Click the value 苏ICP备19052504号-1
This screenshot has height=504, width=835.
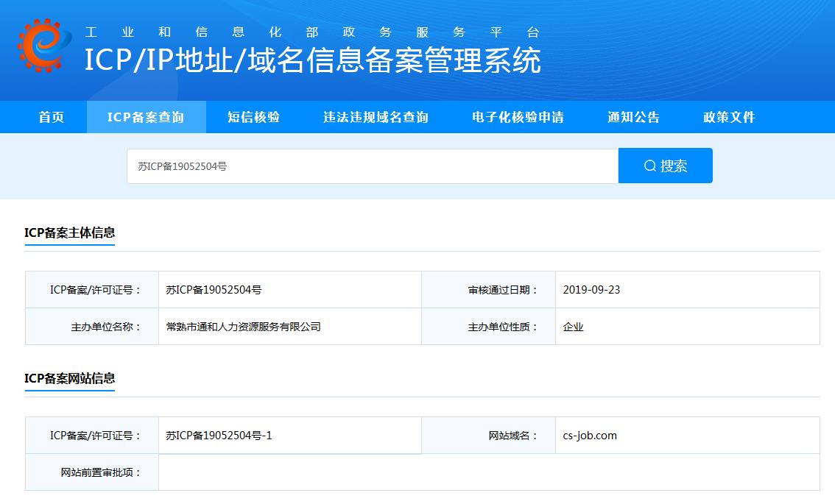[x=219, y=436]
